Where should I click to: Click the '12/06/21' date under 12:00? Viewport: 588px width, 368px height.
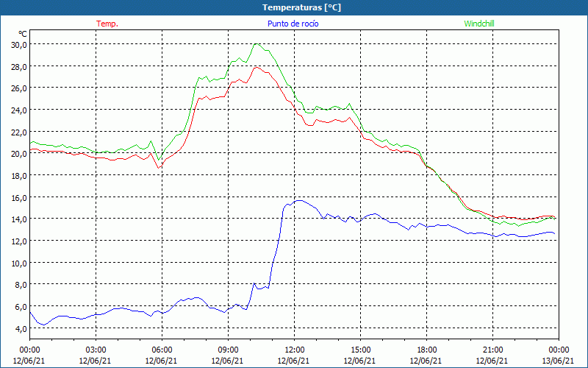(x=293, y=361)
